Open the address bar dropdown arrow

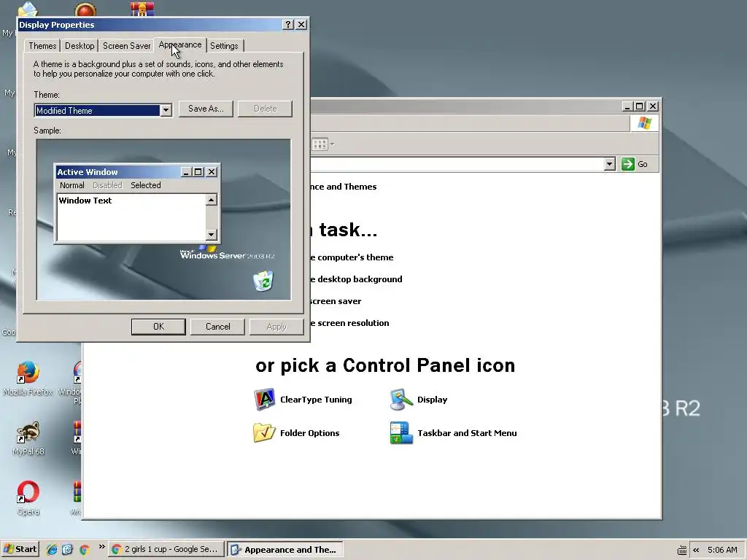click(x=610, y=164)
